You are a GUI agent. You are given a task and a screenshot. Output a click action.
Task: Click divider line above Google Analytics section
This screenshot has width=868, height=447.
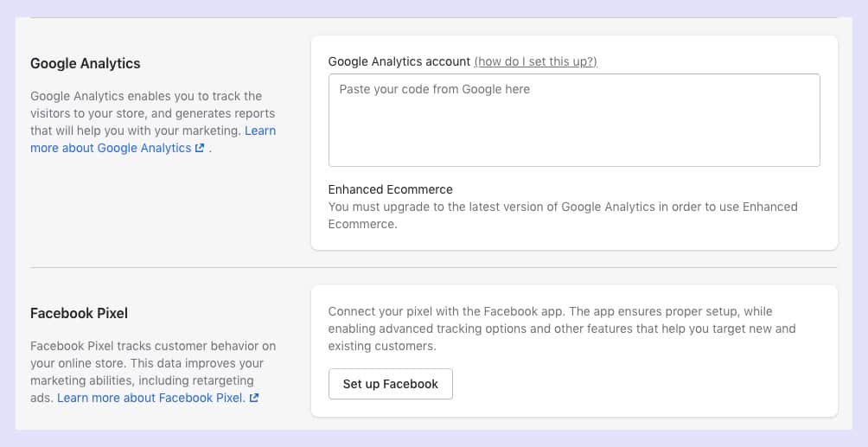(x=433, y=18)
